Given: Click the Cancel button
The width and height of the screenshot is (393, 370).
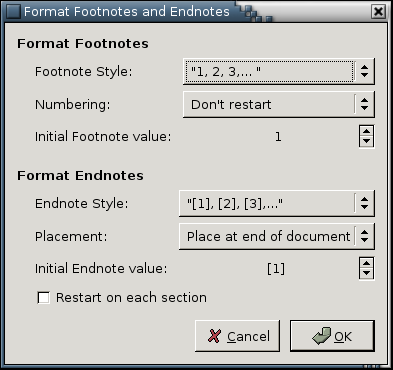Looking at the screenshot, I should coord(237,336).
